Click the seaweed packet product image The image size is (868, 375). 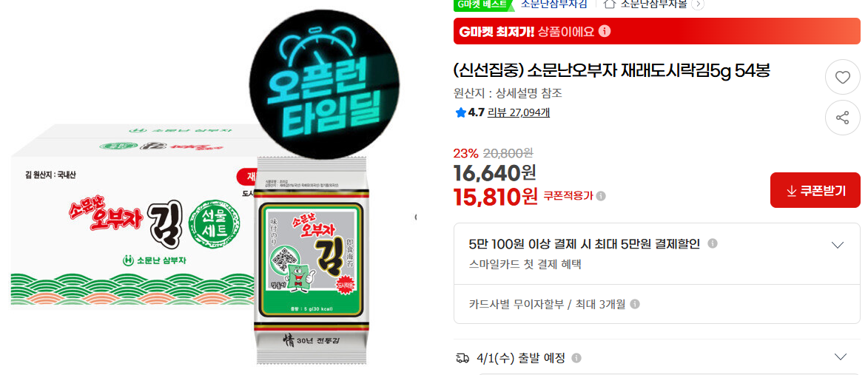(311, 259)
